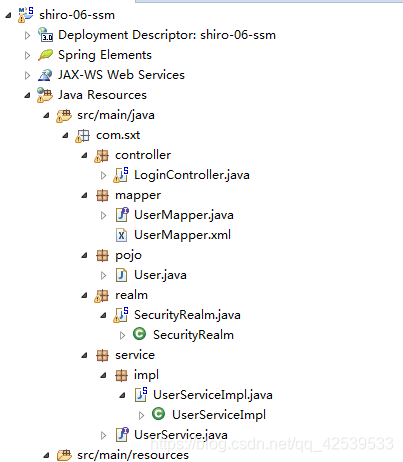Expand the User.java node

point(103,275)
